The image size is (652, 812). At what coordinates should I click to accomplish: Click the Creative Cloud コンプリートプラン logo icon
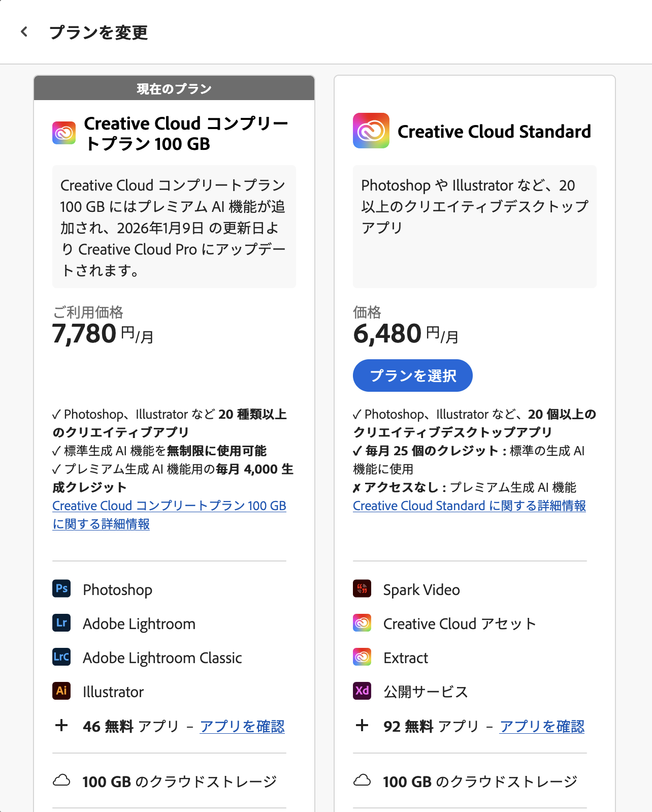click(x=64, y=133)
